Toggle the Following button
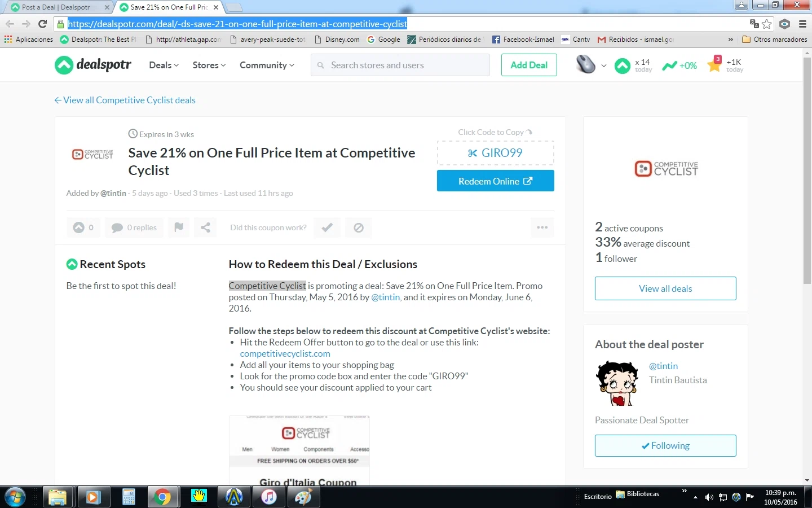The image size is (812, 508). coord(665,445)
